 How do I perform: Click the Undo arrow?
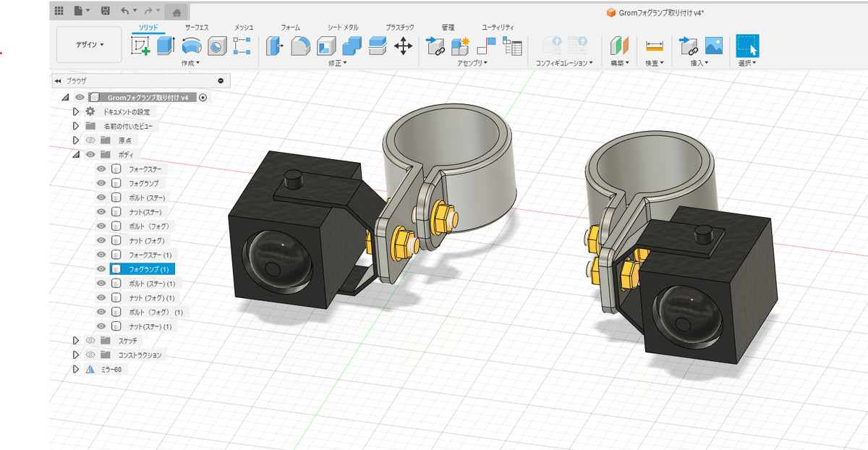click(x=124, y=12)
